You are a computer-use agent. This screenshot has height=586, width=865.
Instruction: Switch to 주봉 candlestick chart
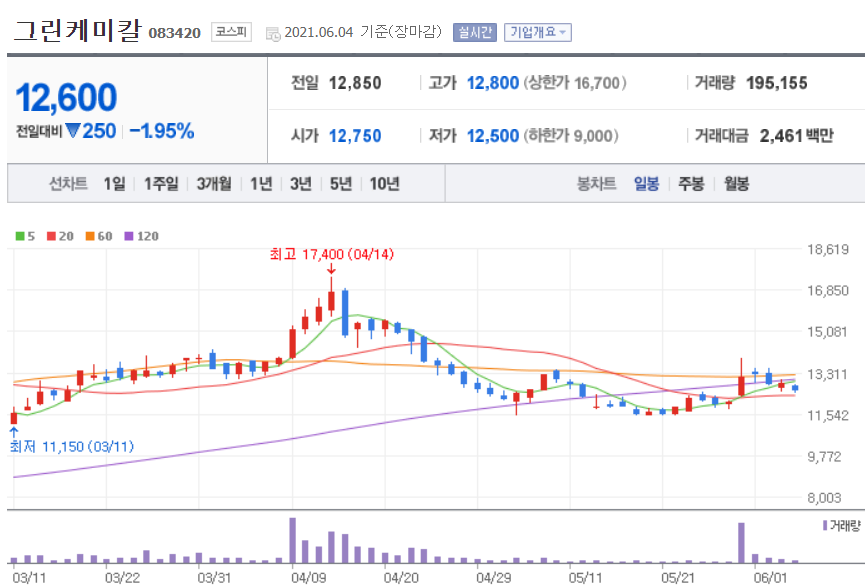[x=691, y=183]
